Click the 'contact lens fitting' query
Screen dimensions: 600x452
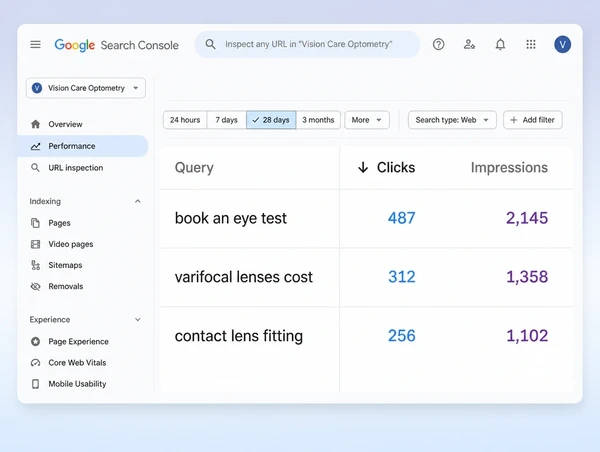pyautogui.click(x=238, y=336)
